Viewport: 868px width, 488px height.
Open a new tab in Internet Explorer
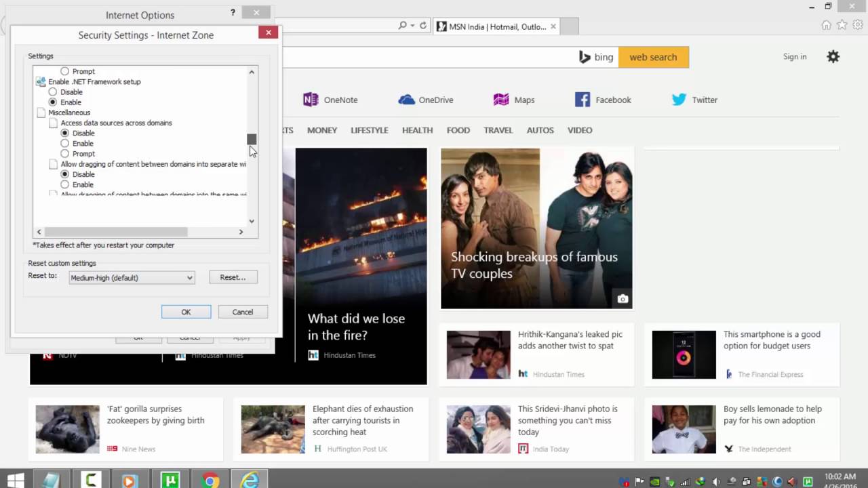[x=570, y=26]
